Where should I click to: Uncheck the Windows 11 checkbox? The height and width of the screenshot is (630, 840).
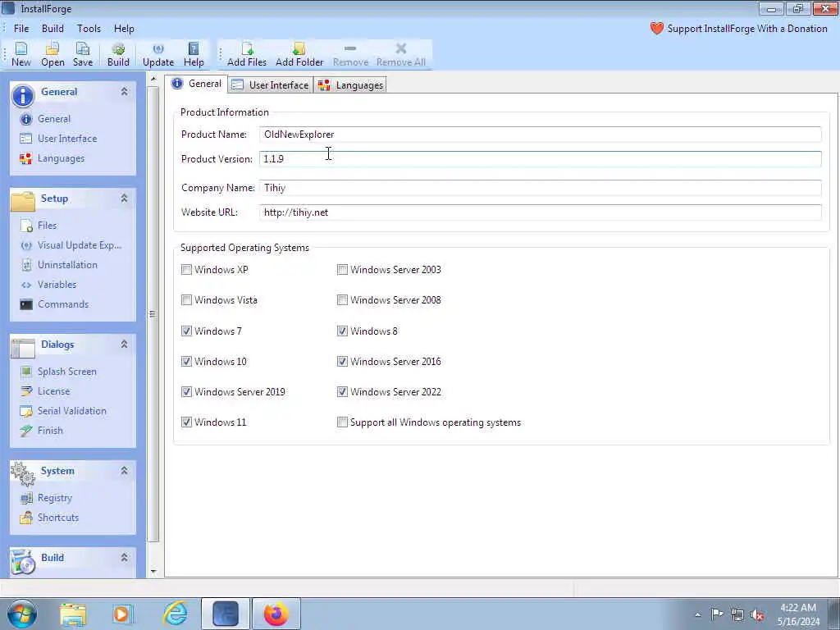(x=186, y=422)
